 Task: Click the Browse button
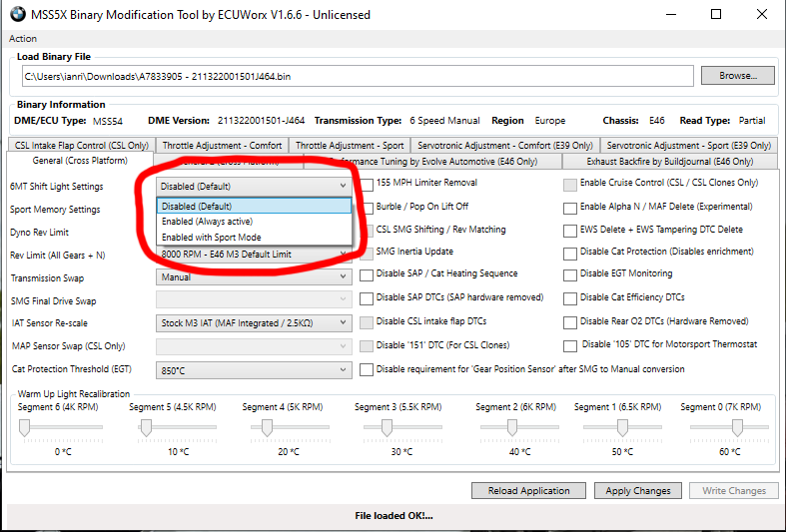point(737,76)
